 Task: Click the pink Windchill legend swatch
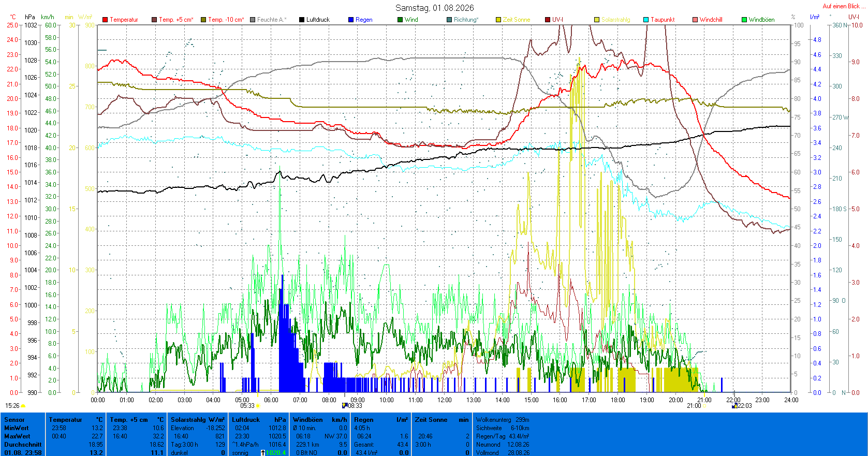click(x=695, y=20)
